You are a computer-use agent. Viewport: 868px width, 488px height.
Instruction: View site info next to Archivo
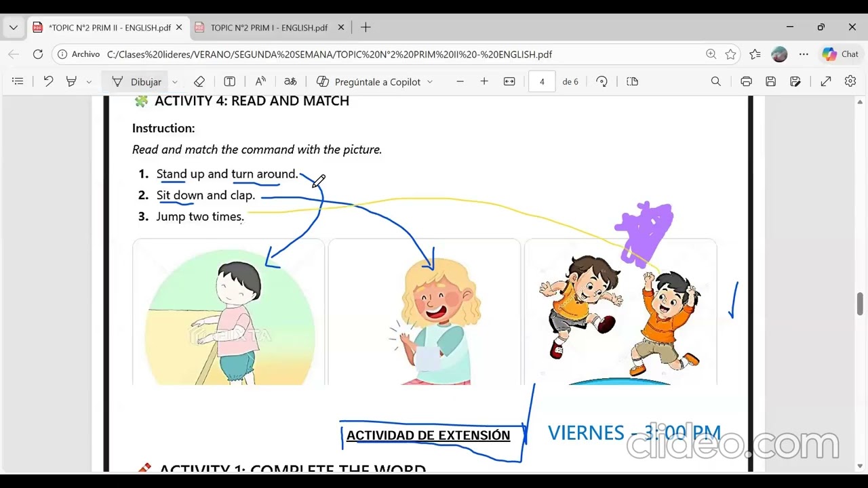pos(79,54)
